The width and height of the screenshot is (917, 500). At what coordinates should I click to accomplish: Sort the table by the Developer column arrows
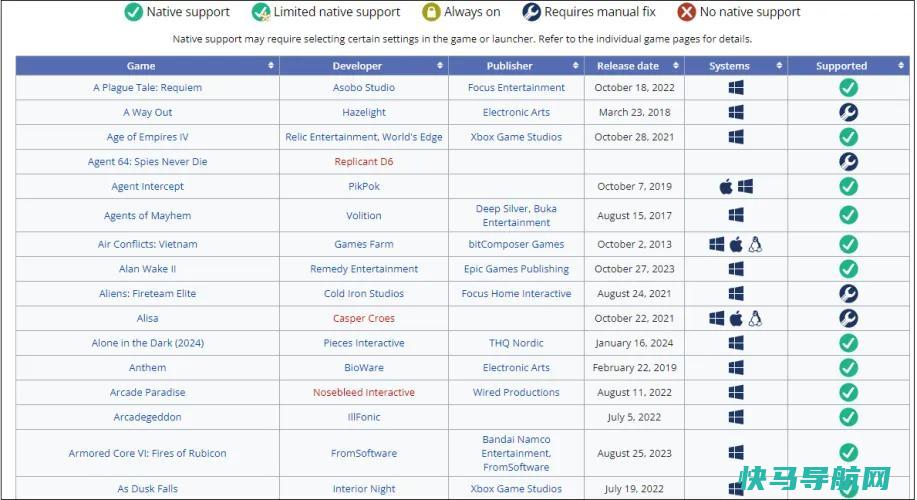(x=440, y=65)
